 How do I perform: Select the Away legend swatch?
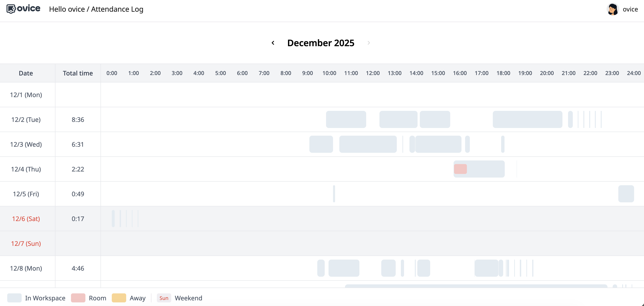[119, 298]
